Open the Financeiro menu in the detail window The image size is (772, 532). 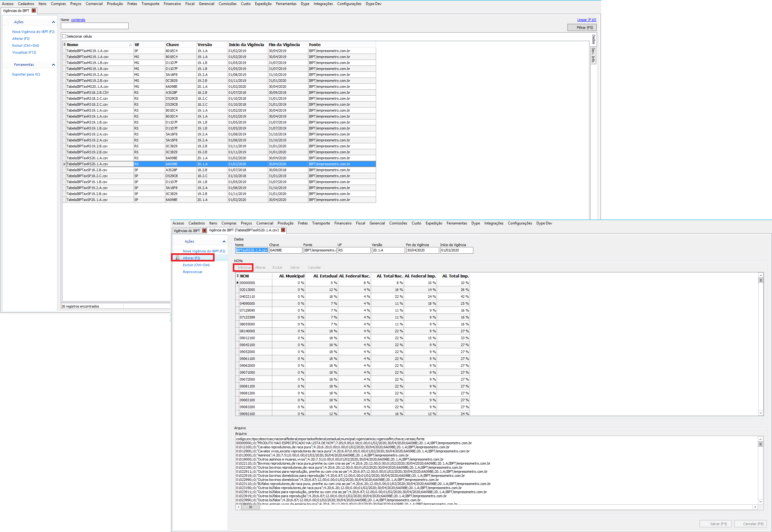tap(343, 223)
